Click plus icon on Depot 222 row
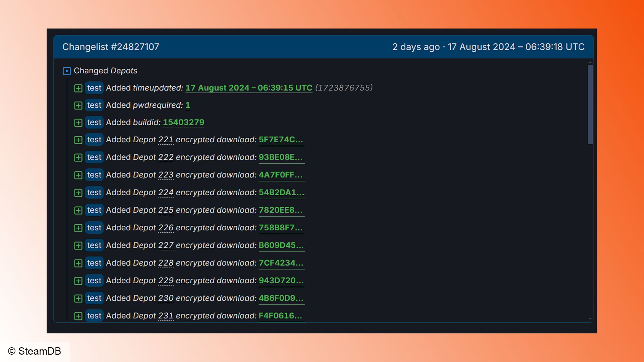This screenshot has height=362, width=644. pos(78,157)
